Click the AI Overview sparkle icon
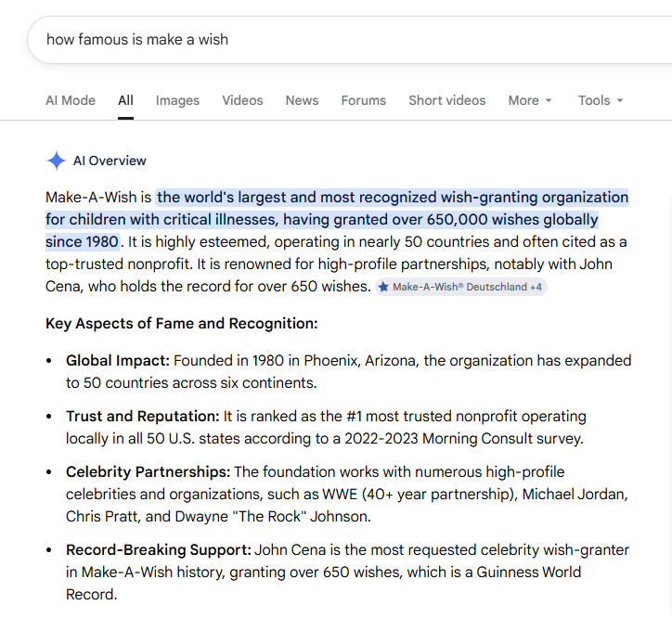This screenshot has height=618, width=672. point(56,161)
